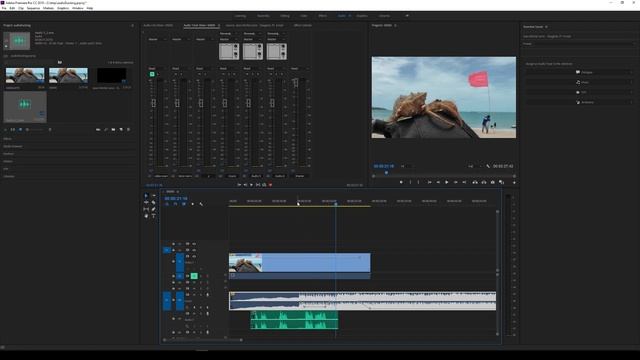The height and width of the screenshot is (360, 640).
Task: Open the Sequence menu
Action: tap(33, 8)
